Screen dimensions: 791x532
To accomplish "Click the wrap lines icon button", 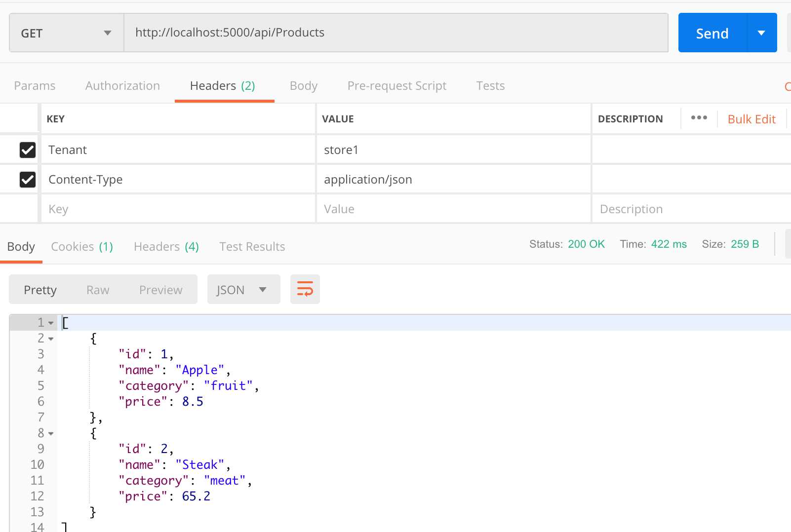I will pos(305,289).
